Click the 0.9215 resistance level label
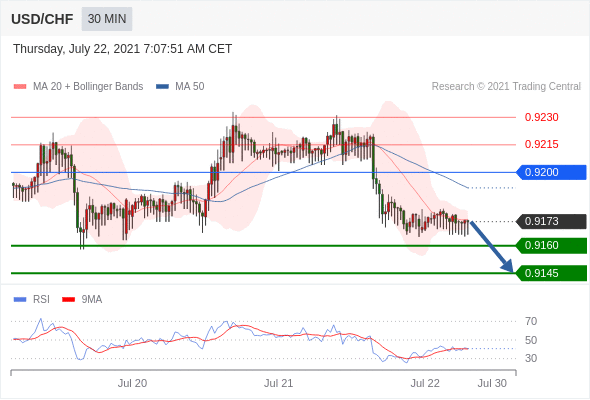The width and height of the screenshot is (590, 400). 541,144
